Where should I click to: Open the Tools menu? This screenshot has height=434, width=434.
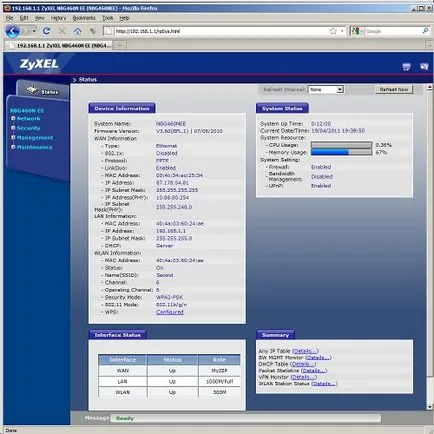point(107,18)
